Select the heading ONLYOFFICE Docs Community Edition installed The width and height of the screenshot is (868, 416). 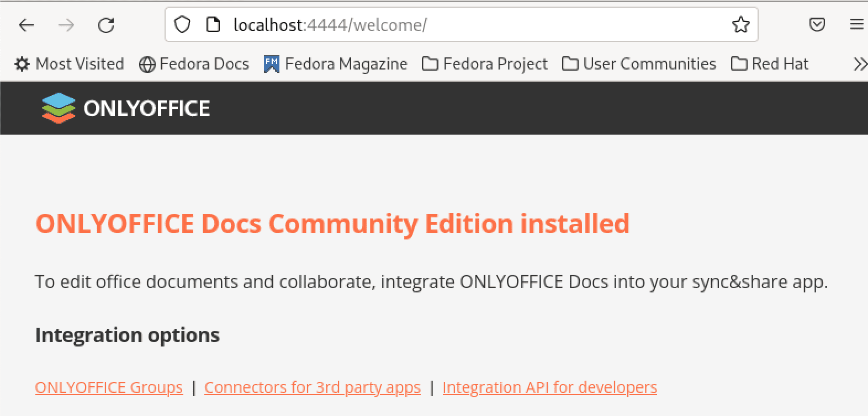pos(332,223)
